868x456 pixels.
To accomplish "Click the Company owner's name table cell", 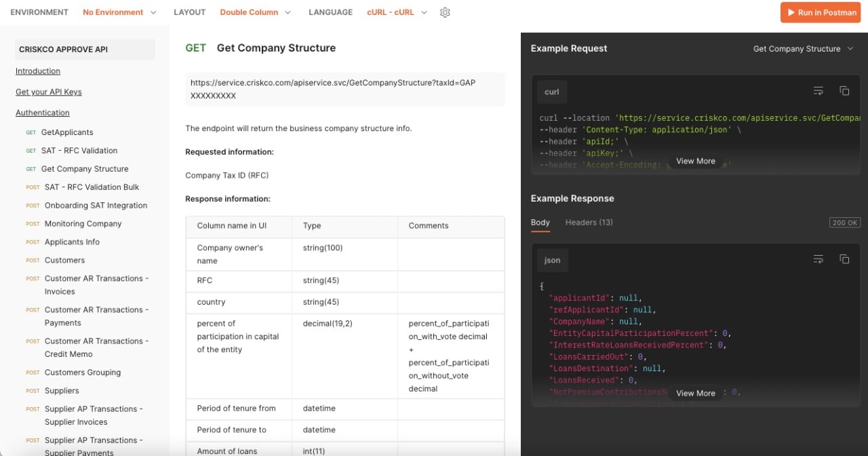I will pyautogui.click(x=239, y=254).
